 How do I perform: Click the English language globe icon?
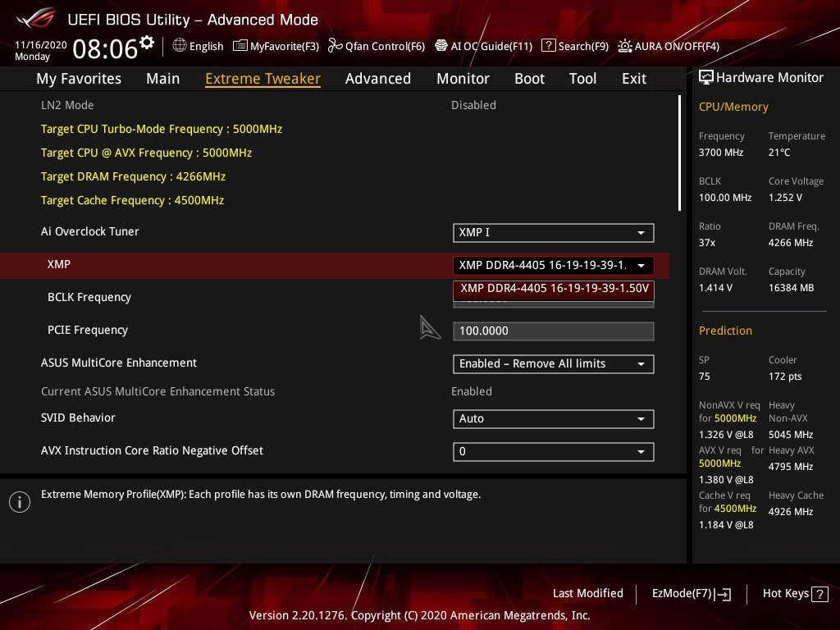tap(180, 46)
